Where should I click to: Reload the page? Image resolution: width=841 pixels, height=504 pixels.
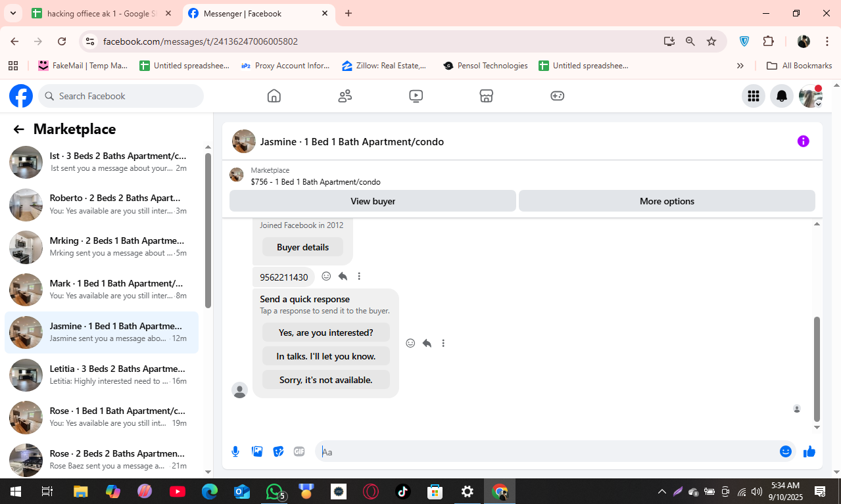pyautogui.click(x=62, y=41)
